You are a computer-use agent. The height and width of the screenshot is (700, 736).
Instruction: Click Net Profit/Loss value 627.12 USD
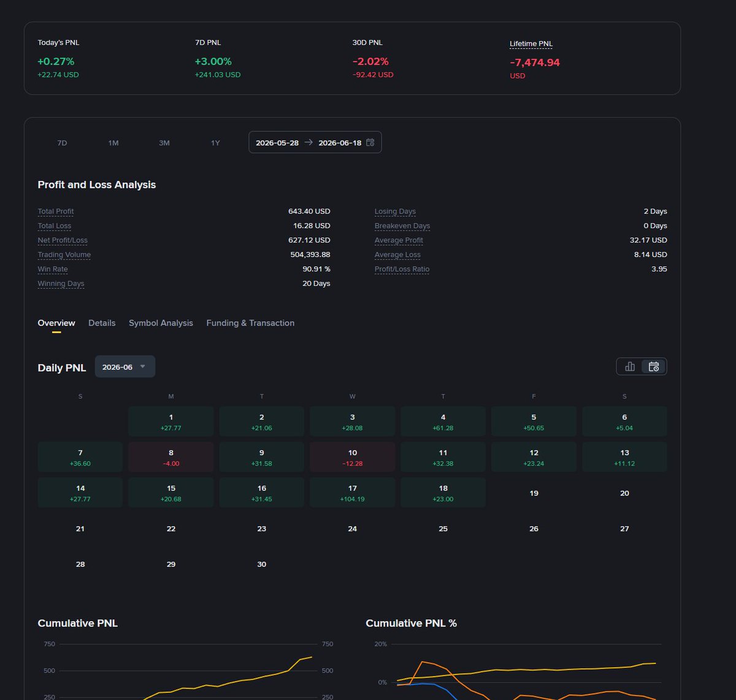[309, 240]
